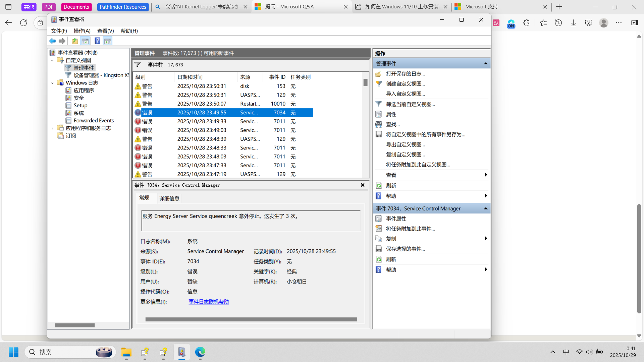Collapse the 自定义视图 tree node
Image resolution: width=644 pixels, height=362 pixels.
click(52, 60)
